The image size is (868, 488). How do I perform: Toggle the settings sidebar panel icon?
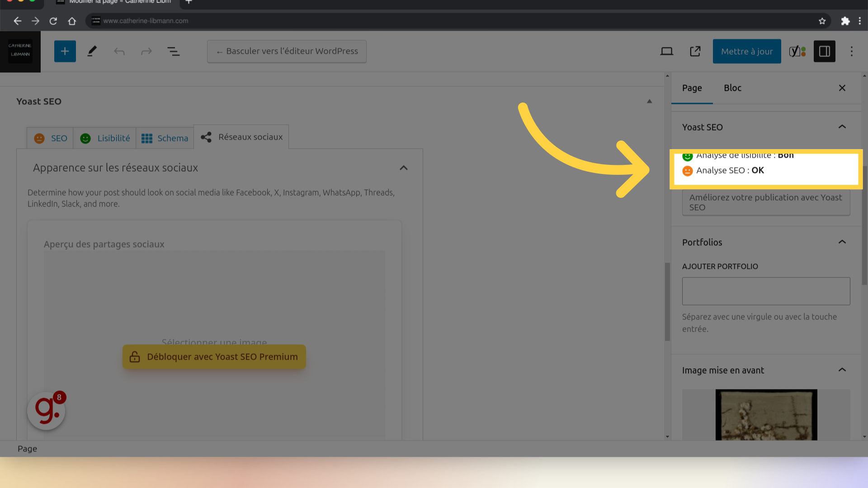[x=825, y=52]
